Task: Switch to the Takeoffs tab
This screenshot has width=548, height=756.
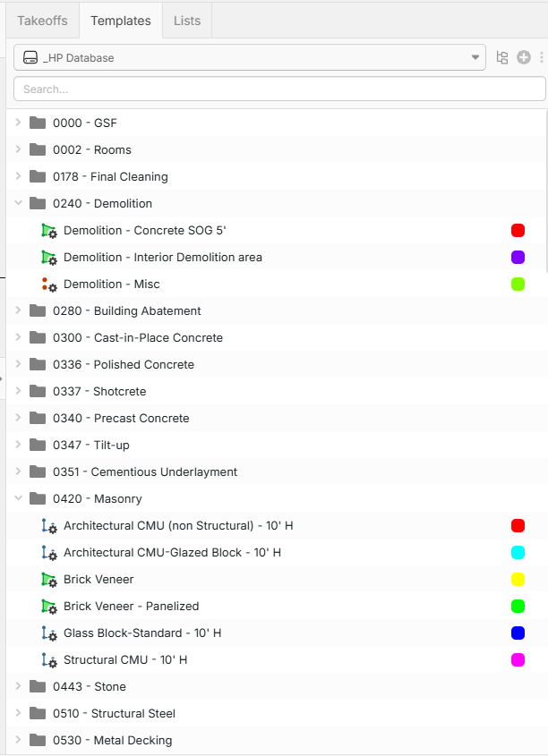Action: tap(42, 21)
